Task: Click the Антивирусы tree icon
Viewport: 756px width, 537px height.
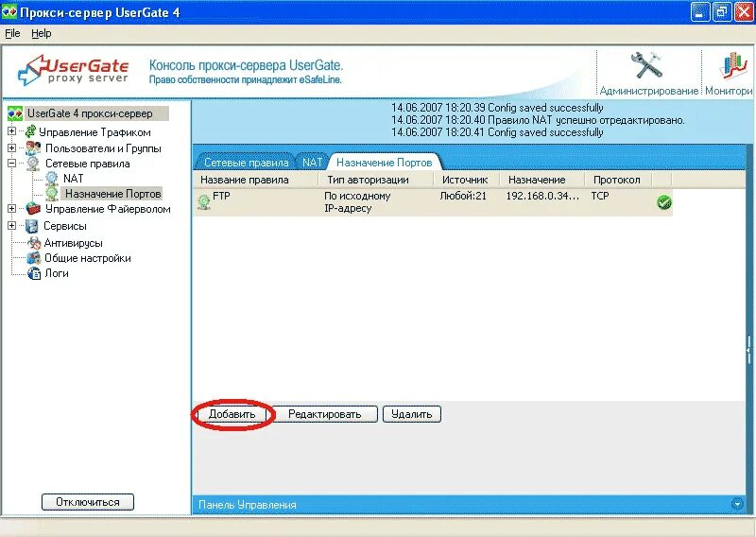Action: click(34, 243)
